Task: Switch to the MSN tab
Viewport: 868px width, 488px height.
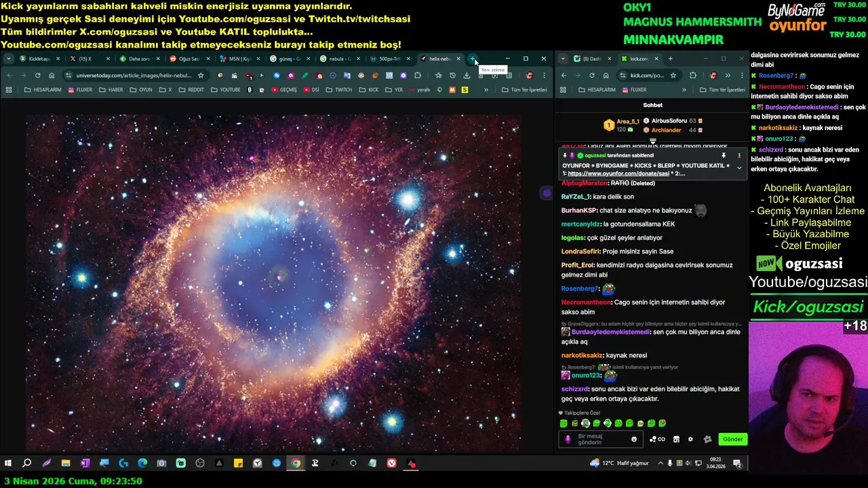Action: [x=239, y=59]
